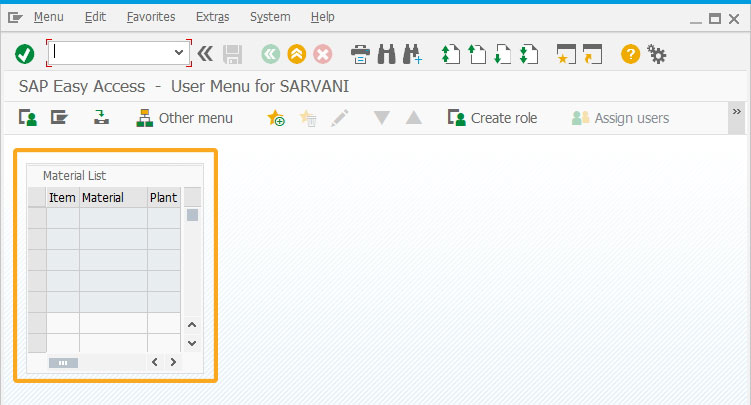The image size is (751, 405).
Task: Click the Other menu button
Action: (184, 118)
